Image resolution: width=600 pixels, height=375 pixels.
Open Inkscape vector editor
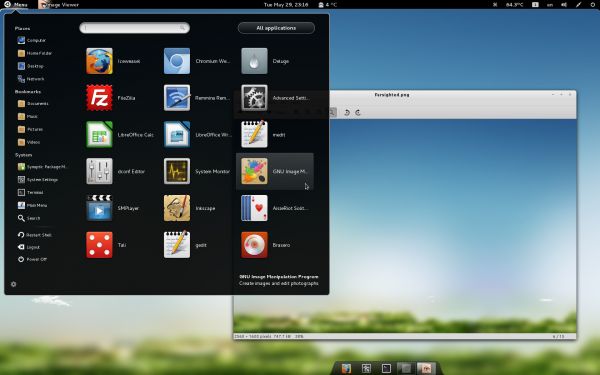[177, 208]
